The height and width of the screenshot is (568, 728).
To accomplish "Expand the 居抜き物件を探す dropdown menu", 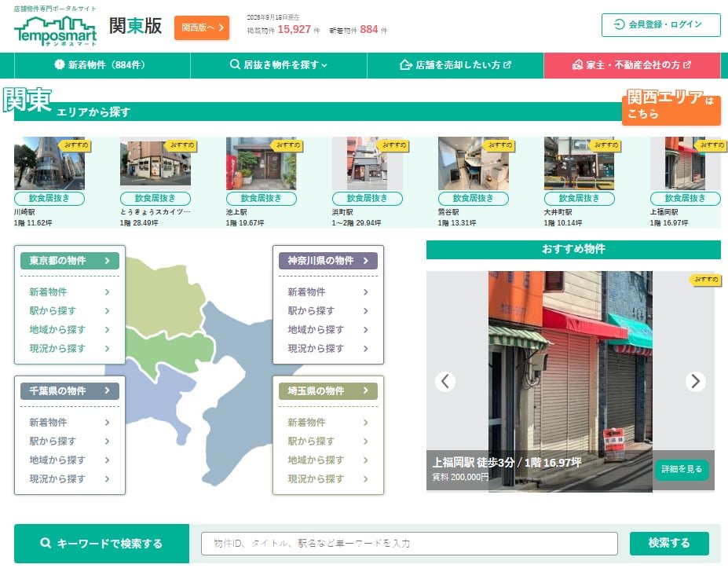I will (x=279, y=65).
